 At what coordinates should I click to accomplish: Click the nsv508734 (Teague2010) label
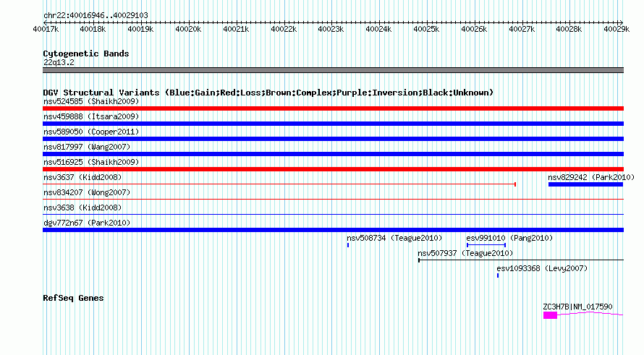pyautogui.click(x=394, y=238)
